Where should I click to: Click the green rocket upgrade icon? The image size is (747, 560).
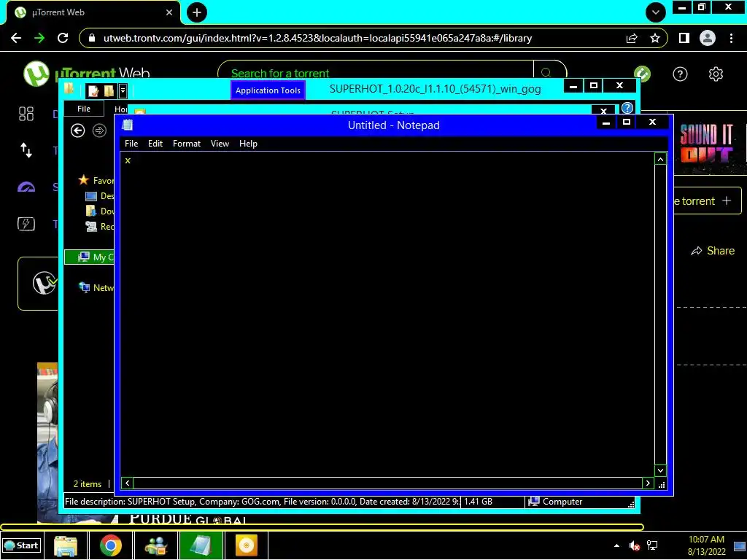pos(642,74)
